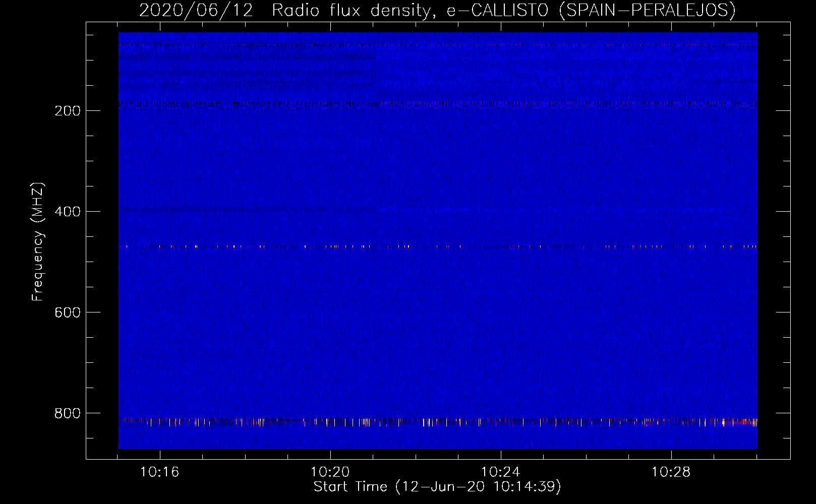Click the 'Start Time (12-Jun-20 10:14:39)' label
Viewport: 816px width, 504px height.
437,487
